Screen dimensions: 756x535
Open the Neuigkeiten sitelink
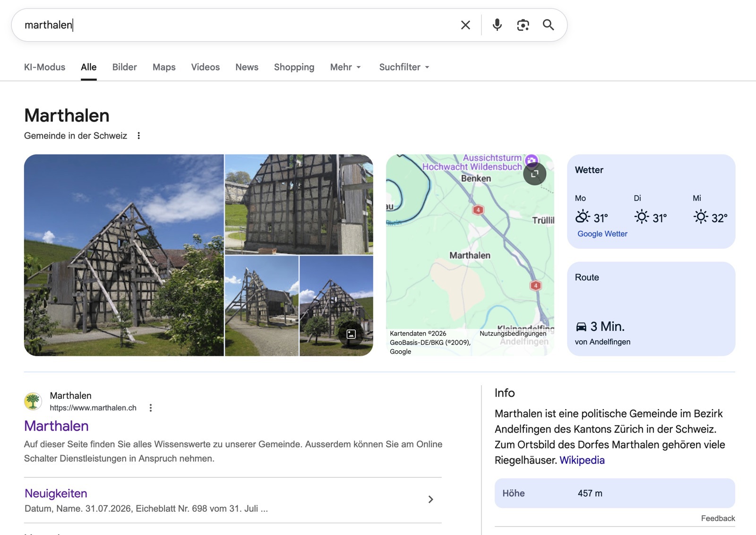point(56,493)
